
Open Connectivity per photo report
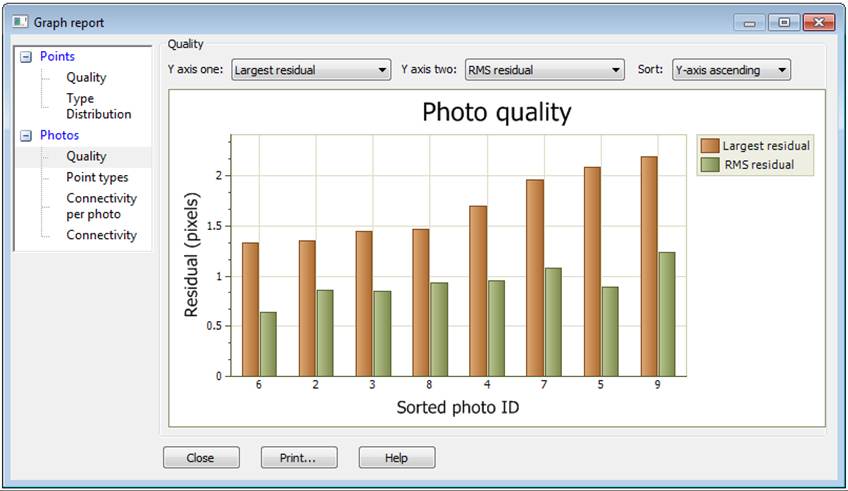click(101, 206)
